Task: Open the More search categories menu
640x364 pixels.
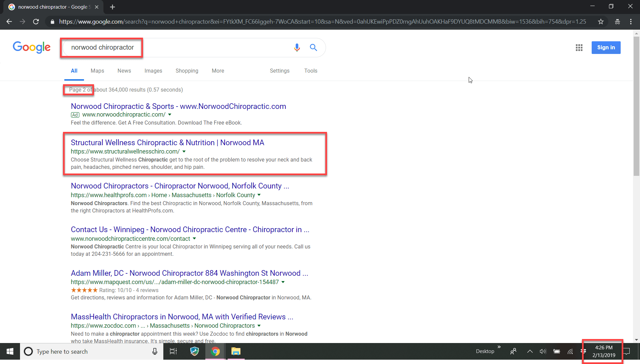Action: tap(218, 71)
